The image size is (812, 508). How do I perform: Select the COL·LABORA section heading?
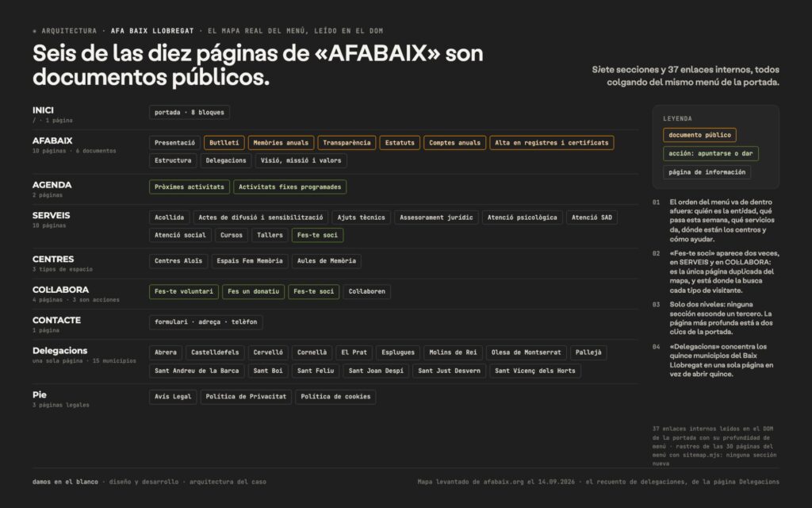60,290
